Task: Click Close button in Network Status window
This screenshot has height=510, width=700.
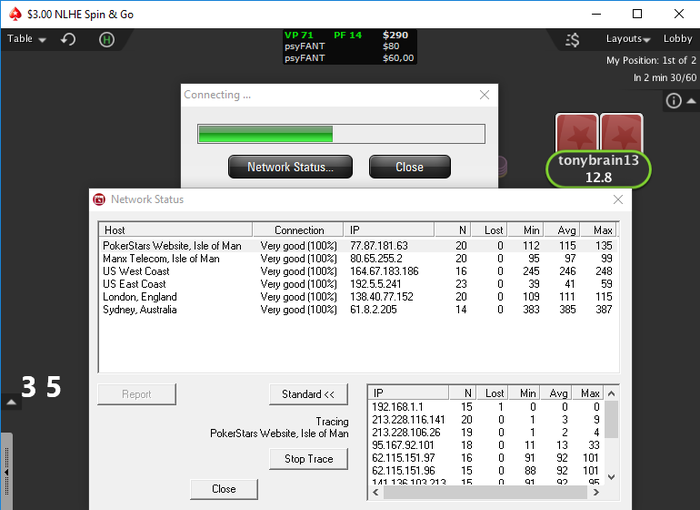Action: (224, 489)
